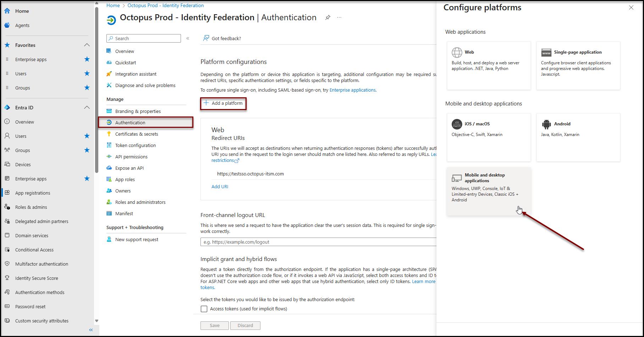Click the Android robot icon
The height and width of the screenshot is (337, 644).
(x=546, y=124)
